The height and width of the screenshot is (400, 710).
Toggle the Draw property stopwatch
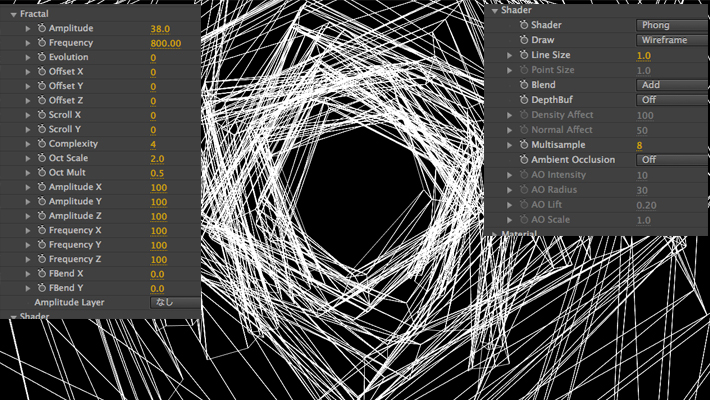pos(523,40)
